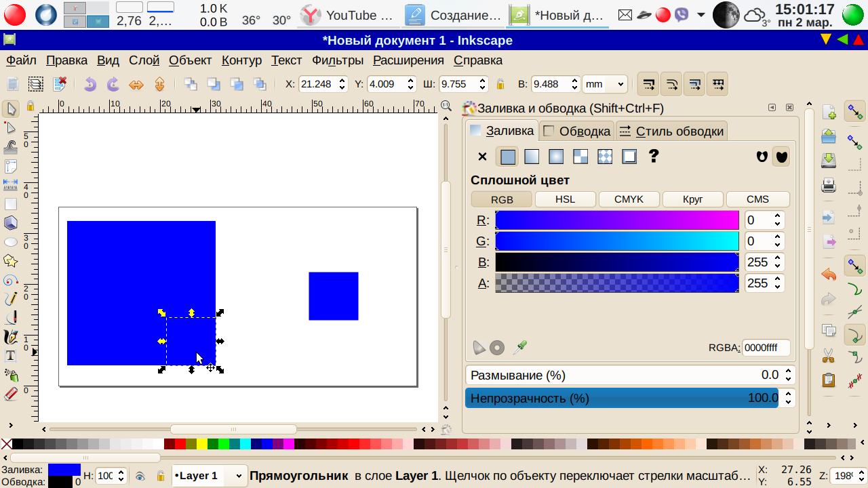Open the mm units dropdown
The image size is (868, 488).
604,84
